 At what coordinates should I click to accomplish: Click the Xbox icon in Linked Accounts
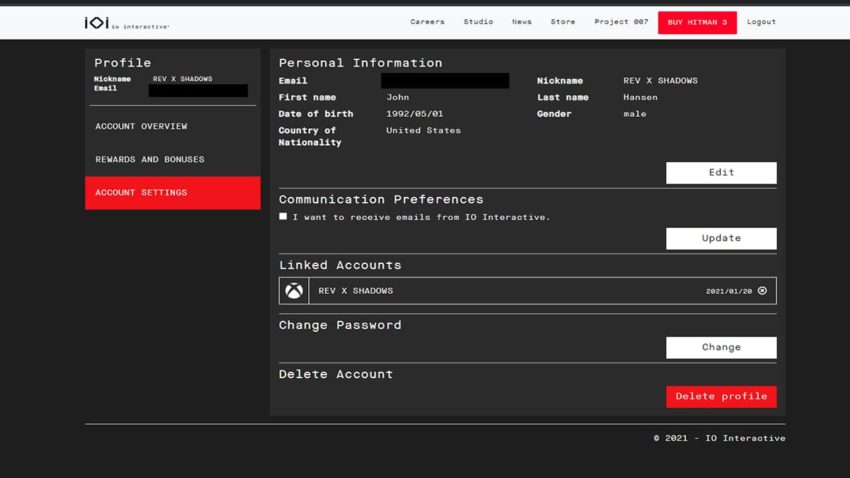point(294,291)
